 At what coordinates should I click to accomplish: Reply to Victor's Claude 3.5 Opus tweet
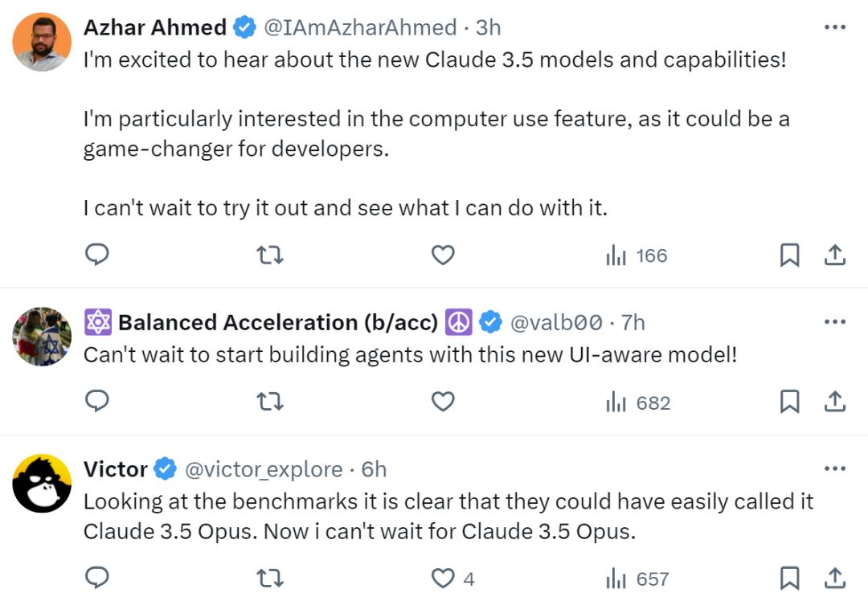[97, 578]
